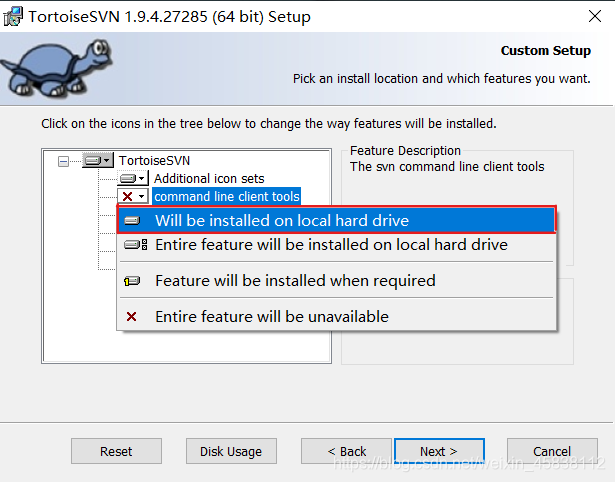Click the tortoise mascot logo
The height and width of the screenshot is (482, 615).
pyautogui.click(x=57, y=68)
